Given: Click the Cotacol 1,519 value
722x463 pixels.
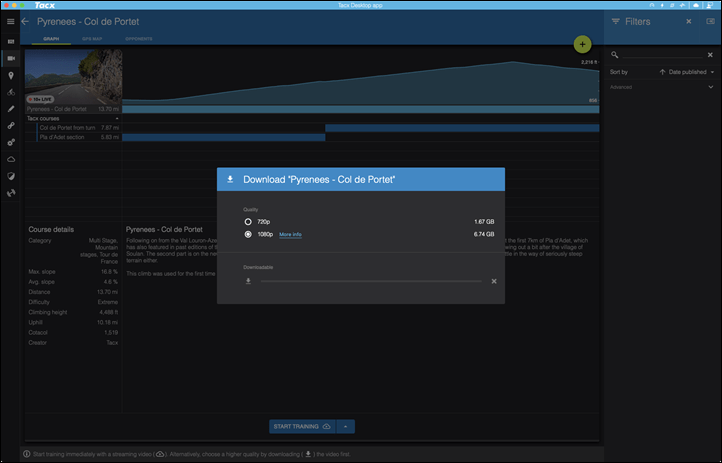Looking at the screenshot, I should (x=111, y=332).
